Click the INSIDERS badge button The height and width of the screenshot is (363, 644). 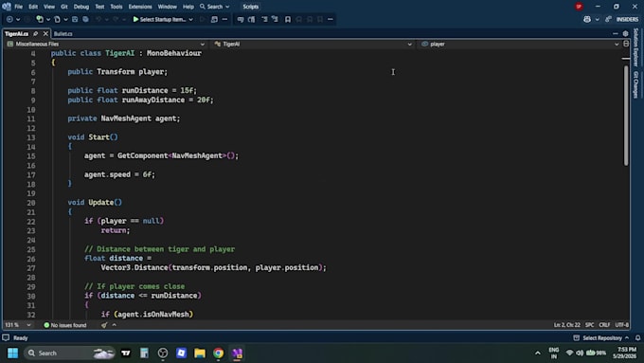(627, 19)
